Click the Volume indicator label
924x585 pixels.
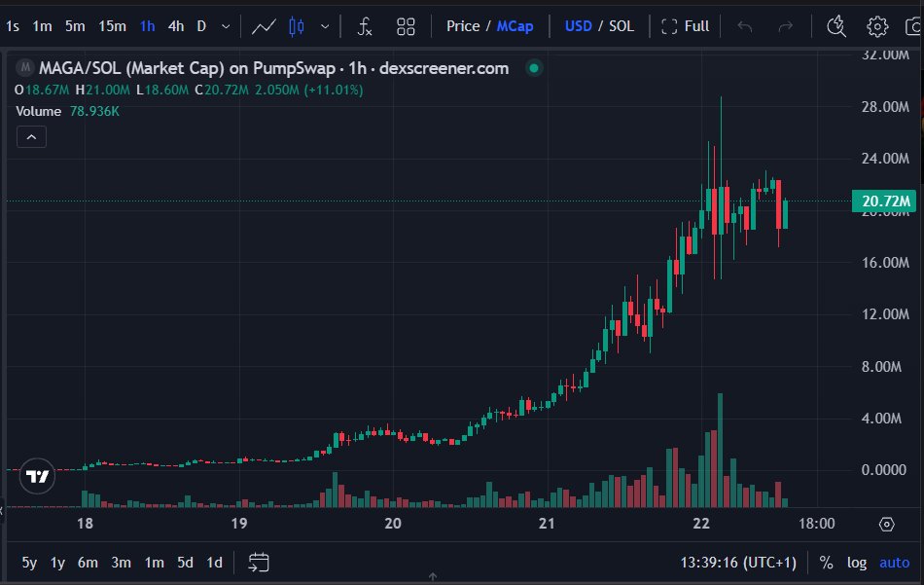(38, 112)
